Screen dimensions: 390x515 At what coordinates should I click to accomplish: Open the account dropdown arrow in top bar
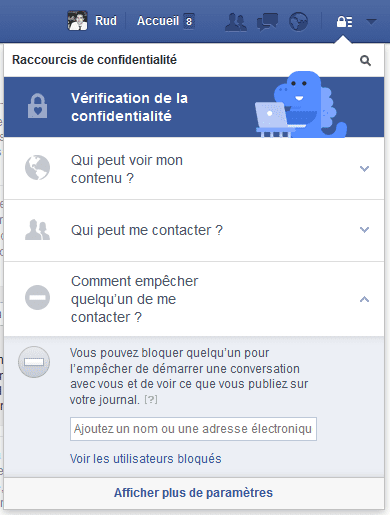[x=371, y=22]
